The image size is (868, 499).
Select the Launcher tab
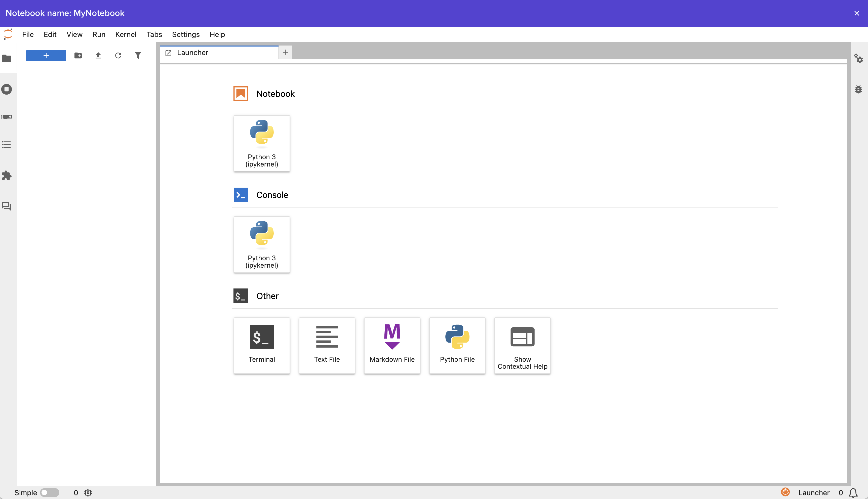coord(193,53)
